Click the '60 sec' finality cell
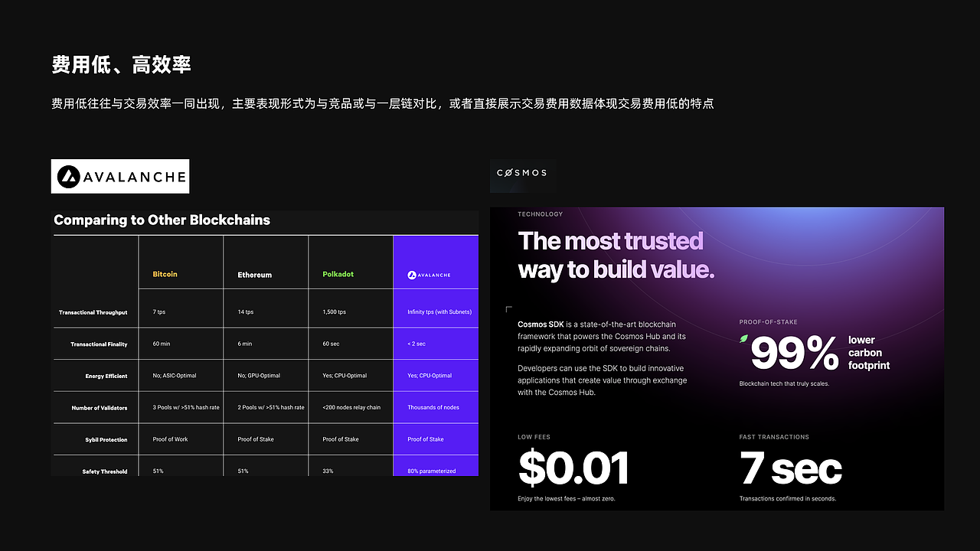The height and width of the screenshot is (551, 980). 331,344
